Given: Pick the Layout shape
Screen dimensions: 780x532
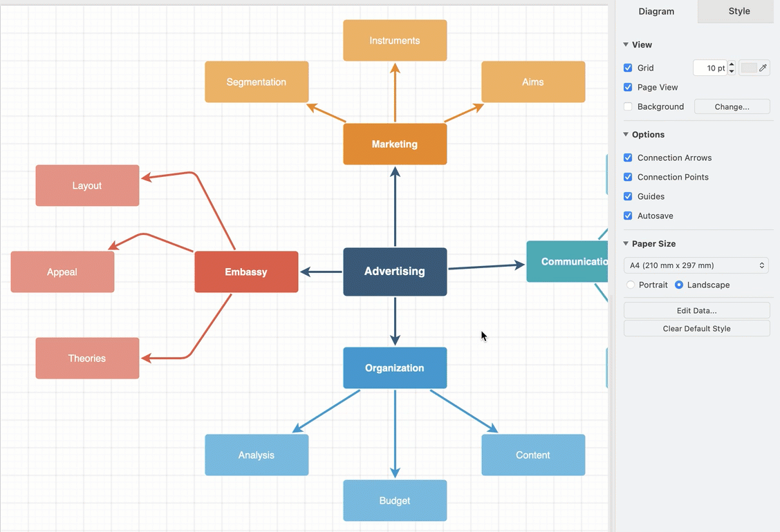Looking at the screenshot, I should pos(87,185).
